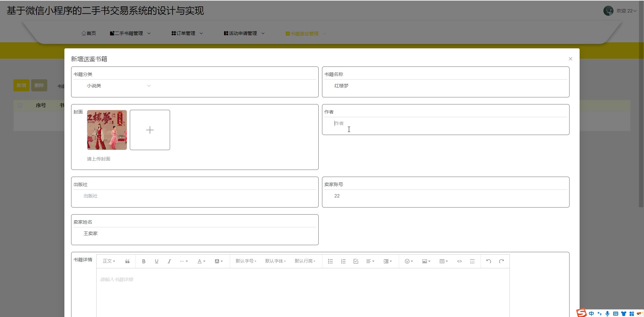This screenshot has height=317, width=644.
Task: Insert a blockquote with the quote icon
Action: point(127,261)
